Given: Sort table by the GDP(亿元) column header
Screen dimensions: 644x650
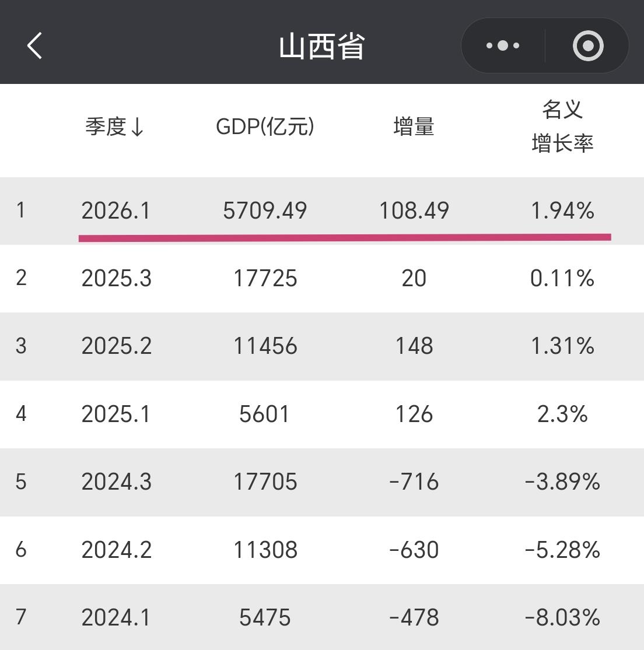Looking at the screenshot, I should click(x=265, y=127).
